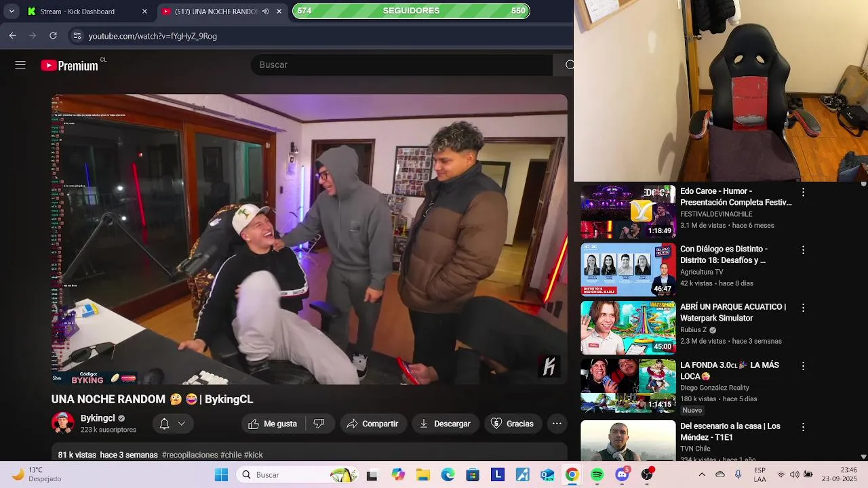This screenshot has height=488, width=868.
Task: Click the Compartir share button
Action: (372, 424)
